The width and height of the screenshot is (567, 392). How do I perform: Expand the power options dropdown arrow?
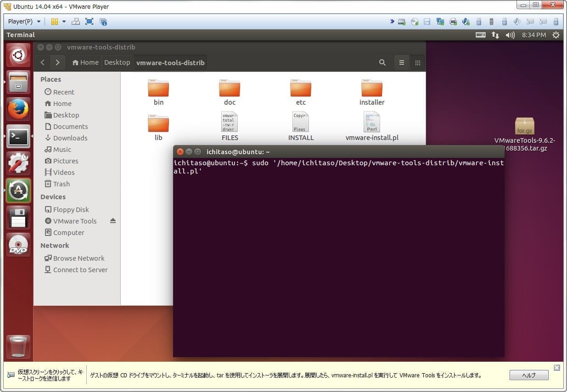64,22
